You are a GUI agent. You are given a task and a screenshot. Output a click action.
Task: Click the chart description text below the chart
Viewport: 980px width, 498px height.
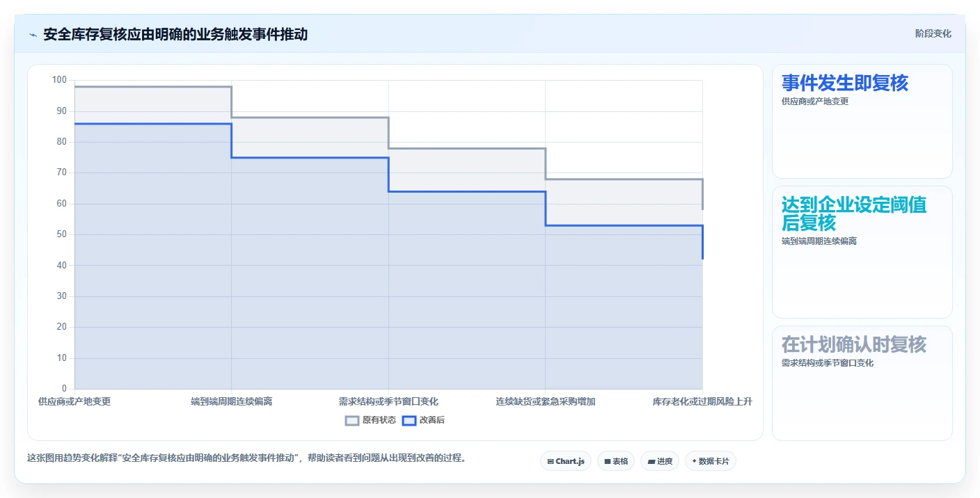coord(246,458)
